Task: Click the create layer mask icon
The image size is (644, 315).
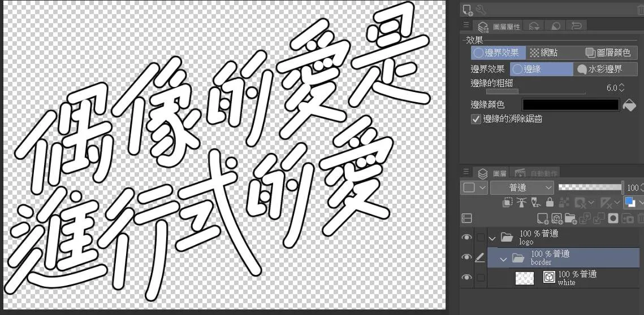Action: click(x=613, y=218)
